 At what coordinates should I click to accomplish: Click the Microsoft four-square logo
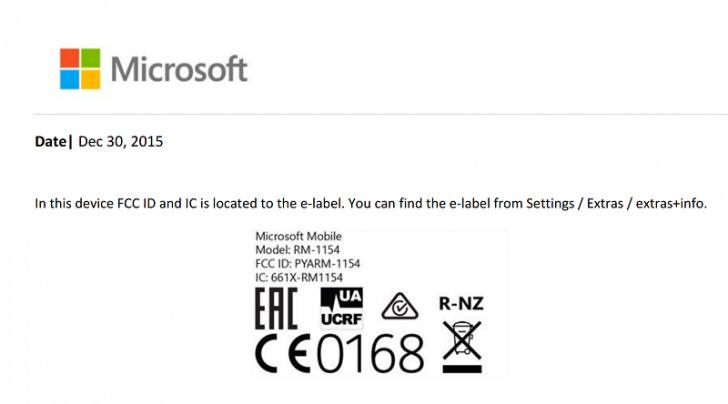coord(82,70)
